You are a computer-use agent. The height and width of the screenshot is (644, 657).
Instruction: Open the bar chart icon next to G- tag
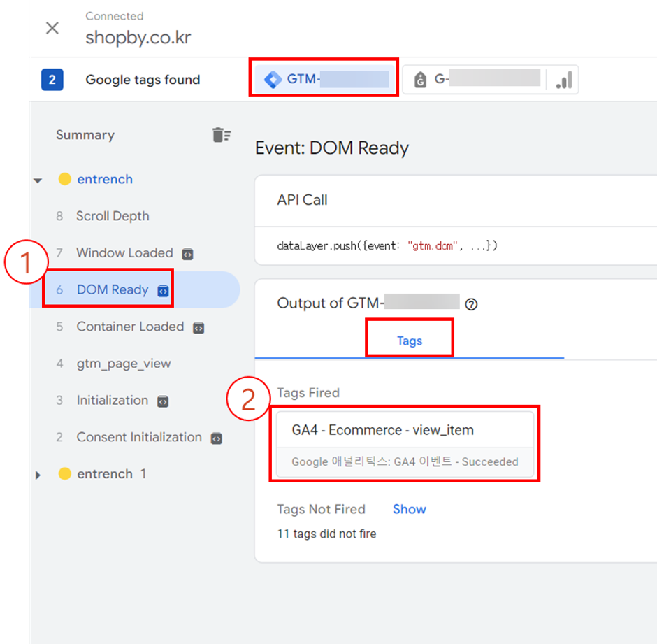tap(564, 80)
